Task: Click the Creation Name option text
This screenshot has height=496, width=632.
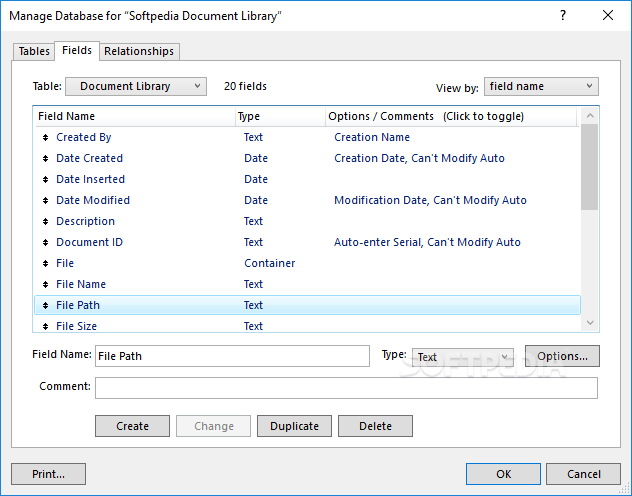Action: click(x=372, y=137)
